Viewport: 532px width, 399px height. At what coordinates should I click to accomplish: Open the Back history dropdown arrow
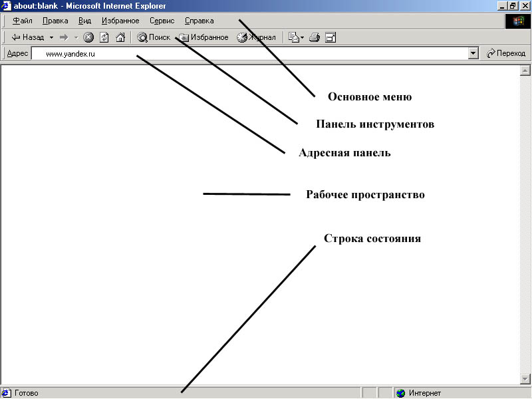coord(52,37)
